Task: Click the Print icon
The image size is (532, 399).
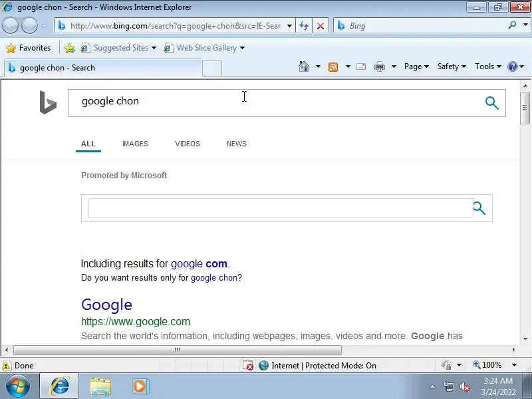Action: click(x=380, y=67)
